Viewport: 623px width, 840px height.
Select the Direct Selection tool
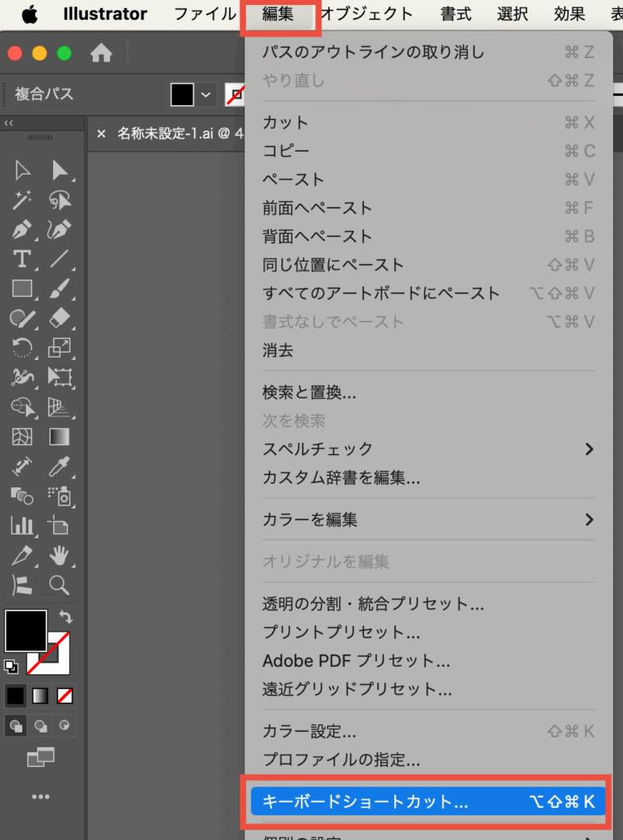[59, 171]
